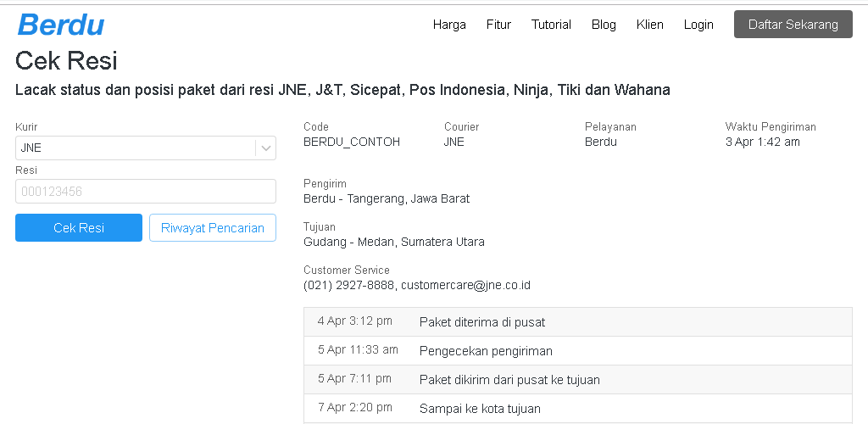Select sender Berdu - Tangerang, Jawa Barat
Screen dimensions: 868x424
point(387,198)
